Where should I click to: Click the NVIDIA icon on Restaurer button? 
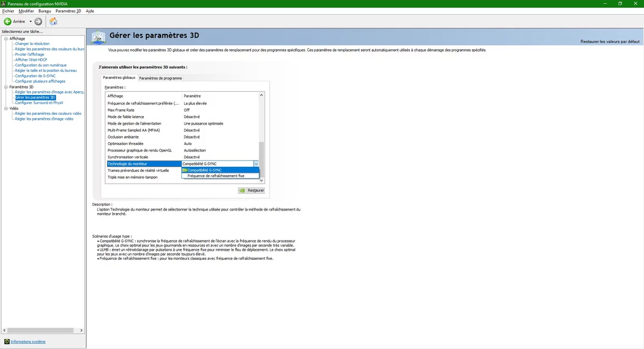[243, 190]
